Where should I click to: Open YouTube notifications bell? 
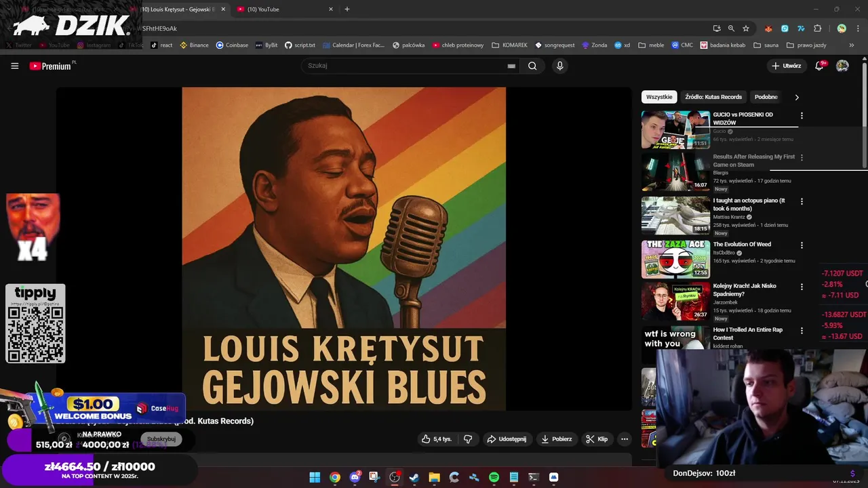(819, 66)
